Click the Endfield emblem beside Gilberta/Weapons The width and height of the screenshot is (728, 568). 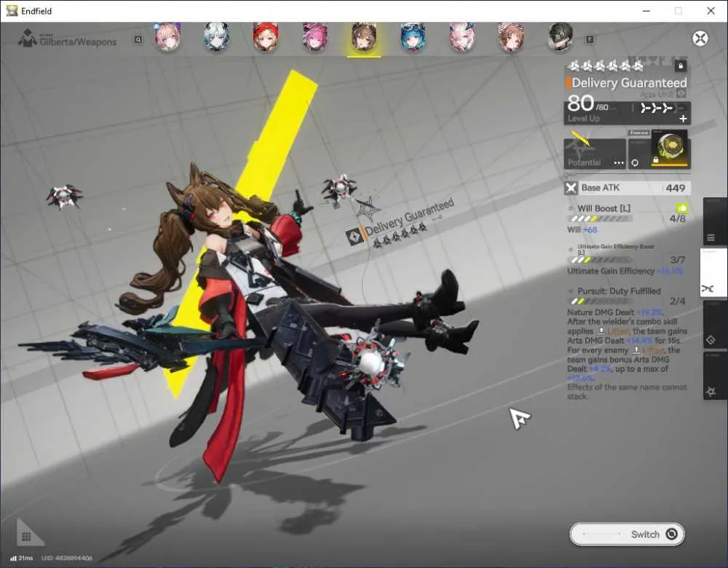pyautogui.click(x=28, y=38)
